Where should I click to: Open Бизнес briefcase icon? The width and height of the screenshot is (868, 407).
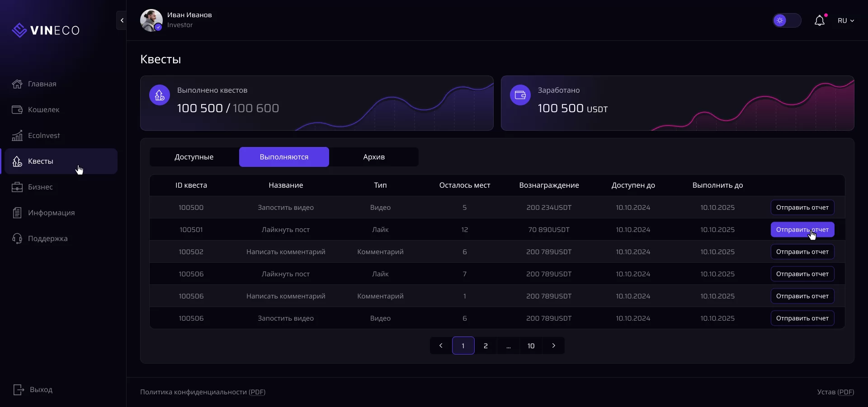coord(17,187)
